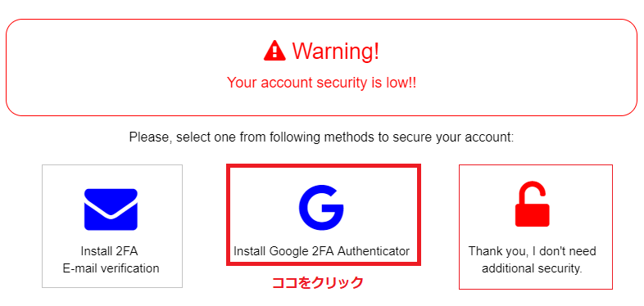Click the "additional security." text line
Screen dimensions: 644x306
point(533,268)
